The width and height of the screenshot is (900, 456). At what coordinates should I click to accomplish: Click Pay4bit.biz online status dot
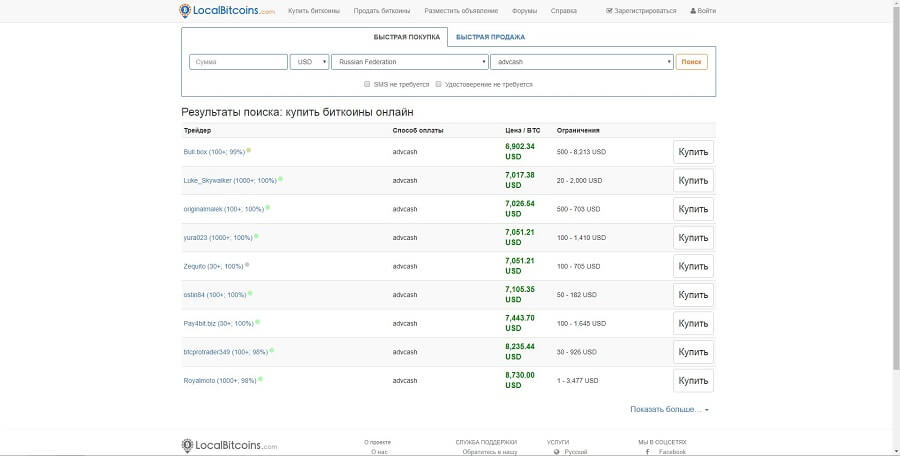click(257, 322)
